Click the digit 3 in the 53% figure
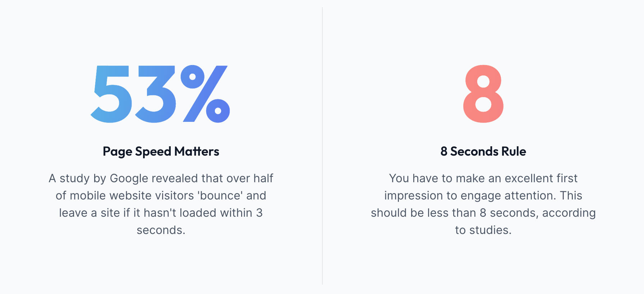This screenshot has width=644, height=294. (x=156, y=94)
